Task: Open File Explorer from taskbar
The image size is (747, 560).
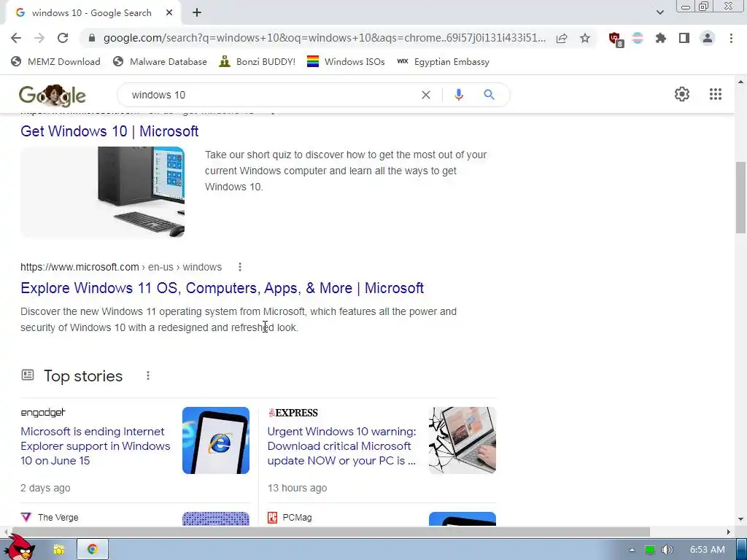Action: point(58,550)
